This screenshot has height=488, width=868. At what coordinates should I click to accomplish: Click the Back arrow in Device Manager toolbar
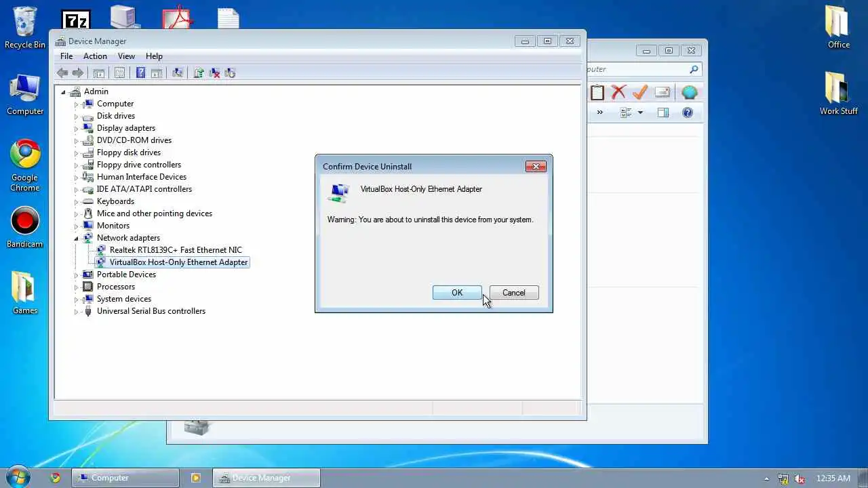[62, 73]
